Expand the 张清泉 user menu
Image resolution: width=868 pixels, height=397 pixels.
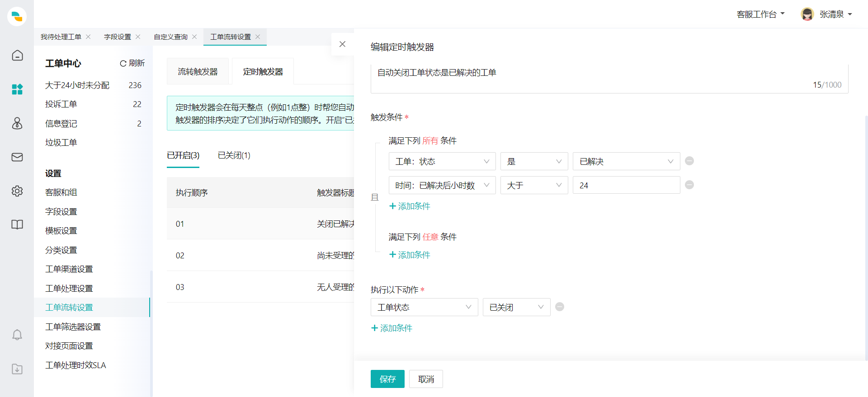pos(836,14)
